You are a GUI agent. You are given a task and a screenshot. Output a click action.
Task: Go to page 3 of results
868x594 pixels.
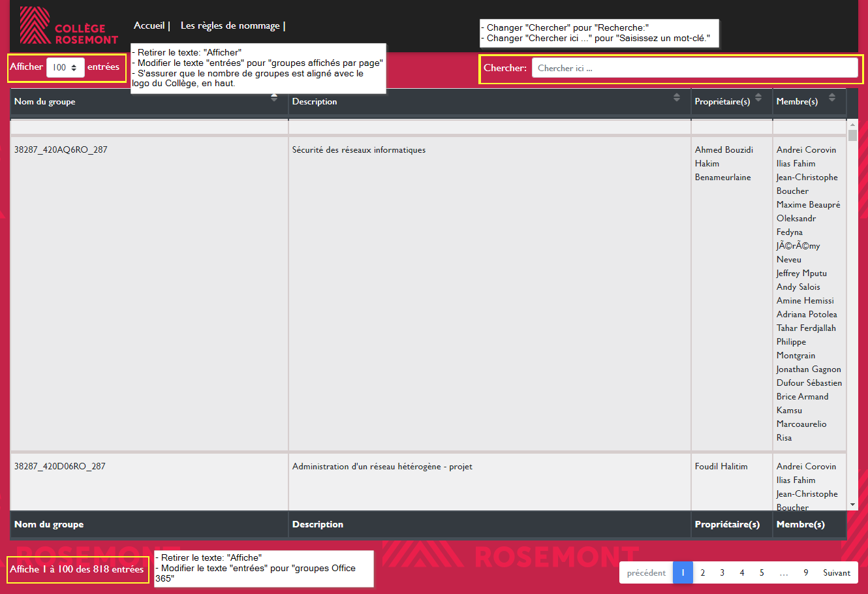tap(722, 572)
